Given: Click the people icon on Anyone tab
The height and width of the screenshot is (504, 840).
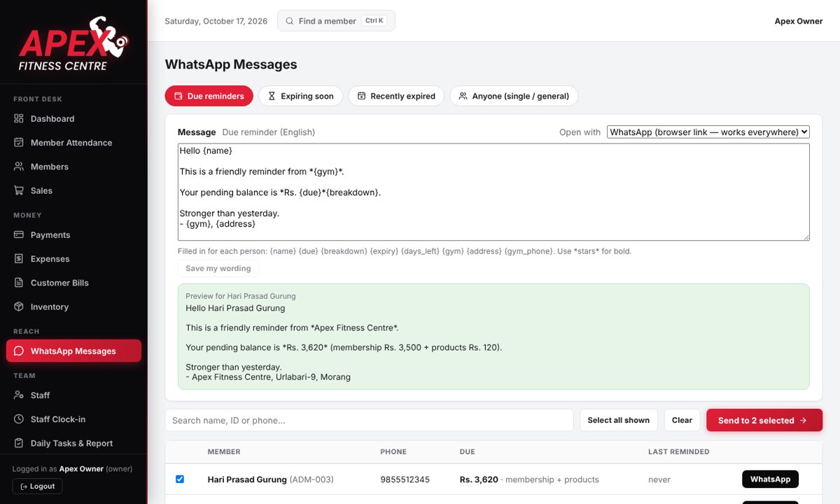Looking at the screenshot, I should [463, 96].
